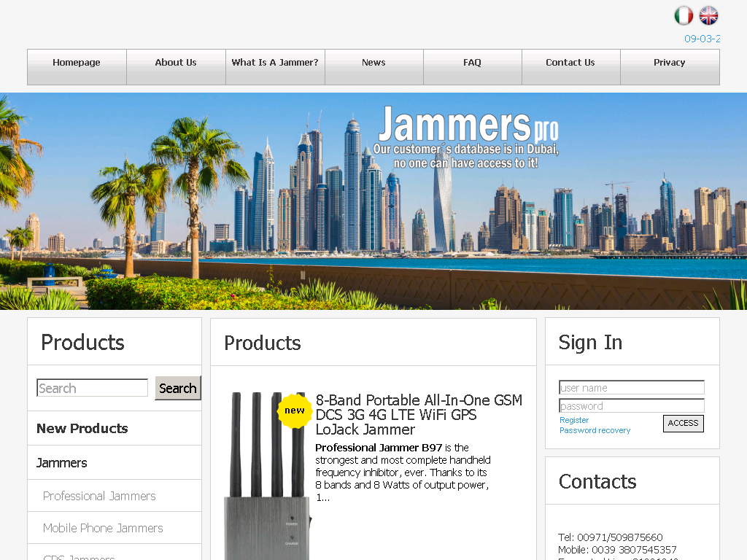Open the Register link

pos(573,420)
